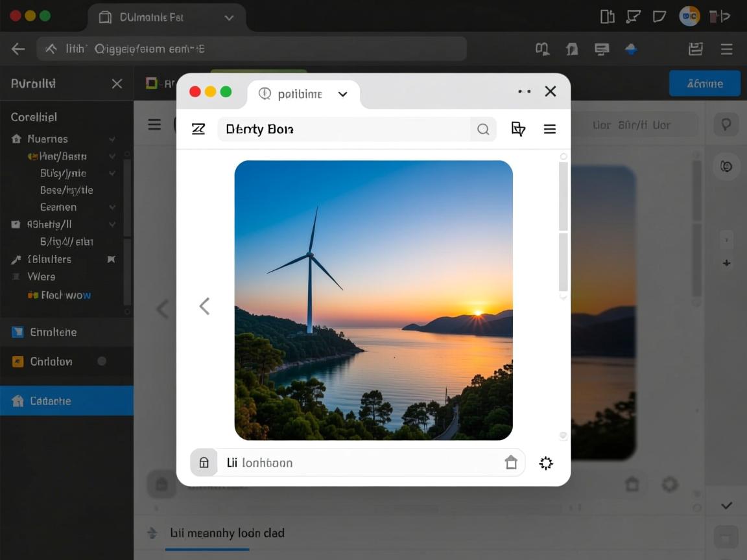Select the translate icon beside the dialog search
The image size is (747, 560).
[x=518, y=129]
